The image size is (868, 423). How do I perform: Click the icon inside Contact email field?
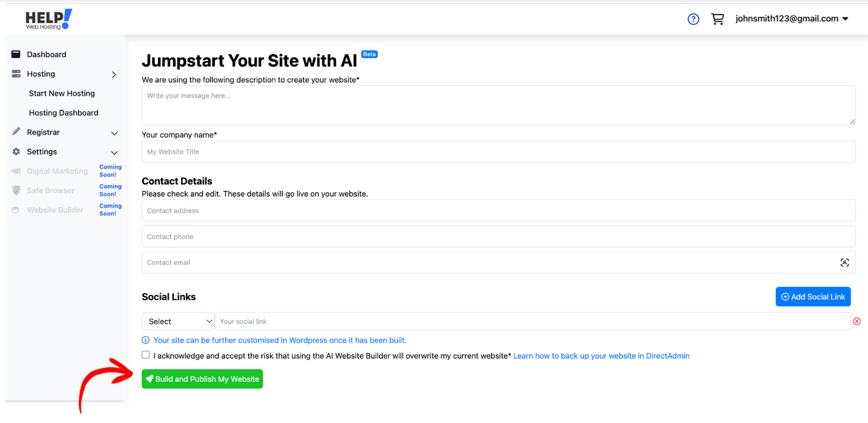coord(845,262)
